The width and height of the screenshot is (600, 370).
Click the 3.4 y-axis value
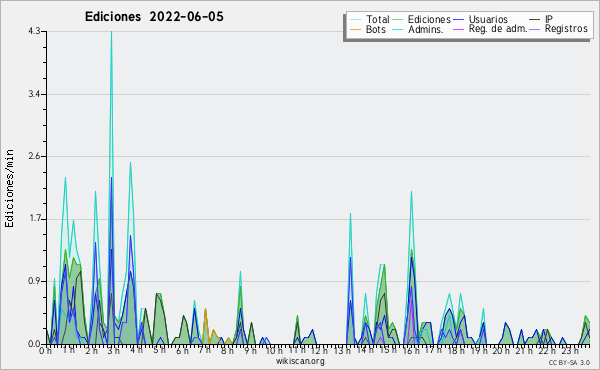34,94
